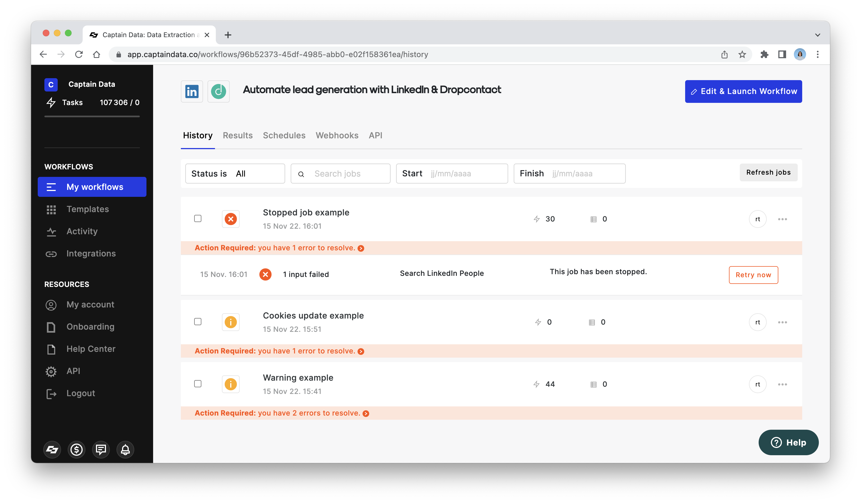Click the rt user avatar on Stopped job example
Viewport: 861px width, 504px height.
coord(758,219)
